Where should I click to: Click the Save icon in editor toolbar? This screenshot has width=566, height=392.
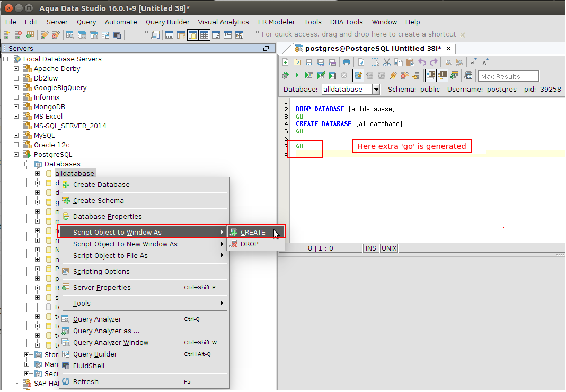click(x=309, y=62)
